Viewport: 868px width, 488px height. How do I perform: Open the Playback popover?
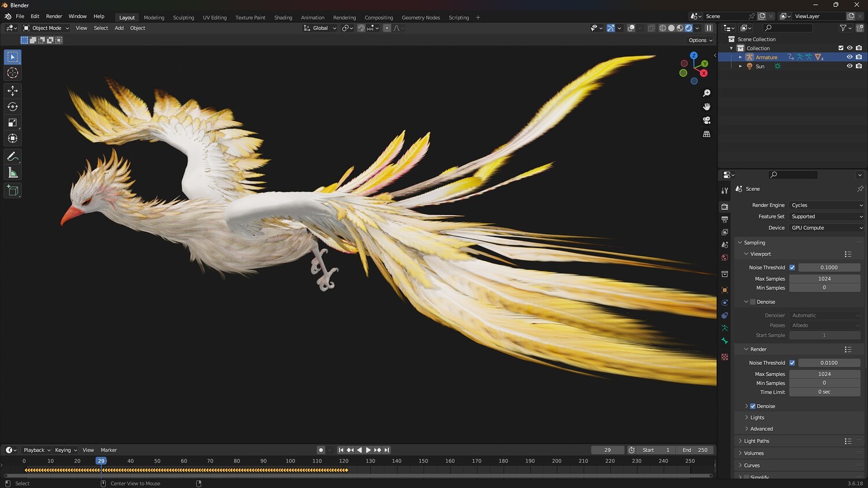37,450
